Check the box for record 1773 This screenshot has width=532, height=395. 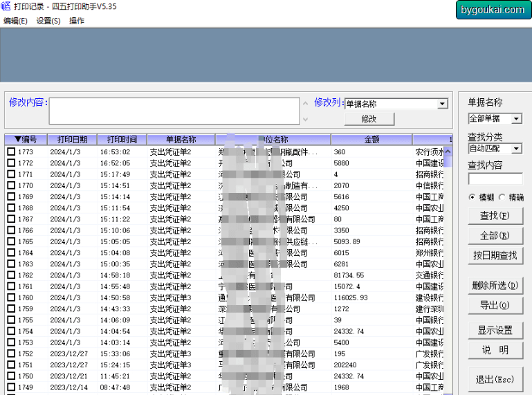[x=11, y=151]
